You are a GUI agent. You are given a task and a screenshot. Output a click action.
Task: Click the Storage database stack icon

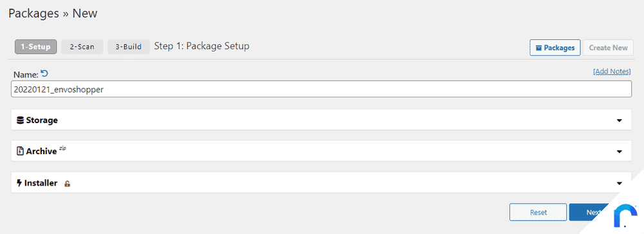point(20,121)
